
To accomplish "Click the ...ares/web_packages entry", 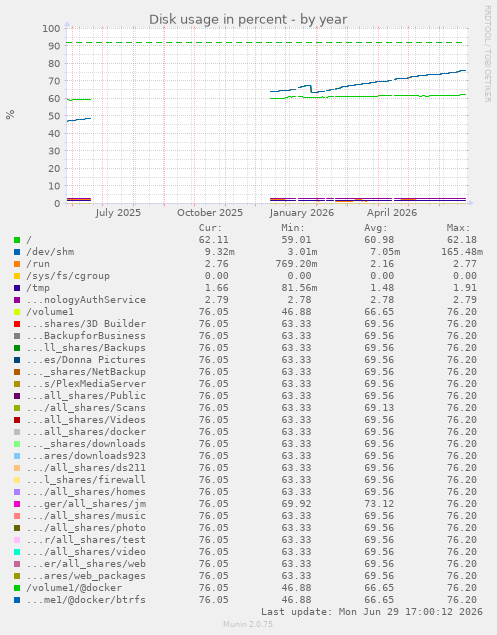I will click(86, 576).
